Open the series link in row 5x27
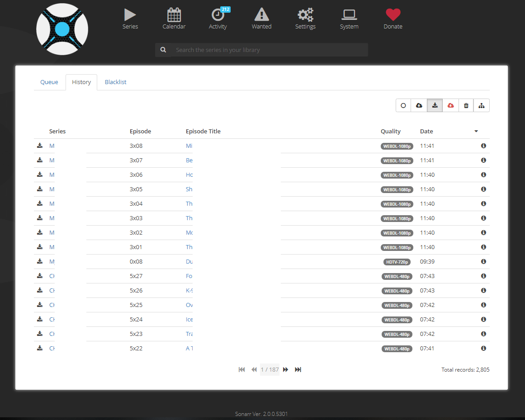525x420 pixels. click(x=52, y=276)
